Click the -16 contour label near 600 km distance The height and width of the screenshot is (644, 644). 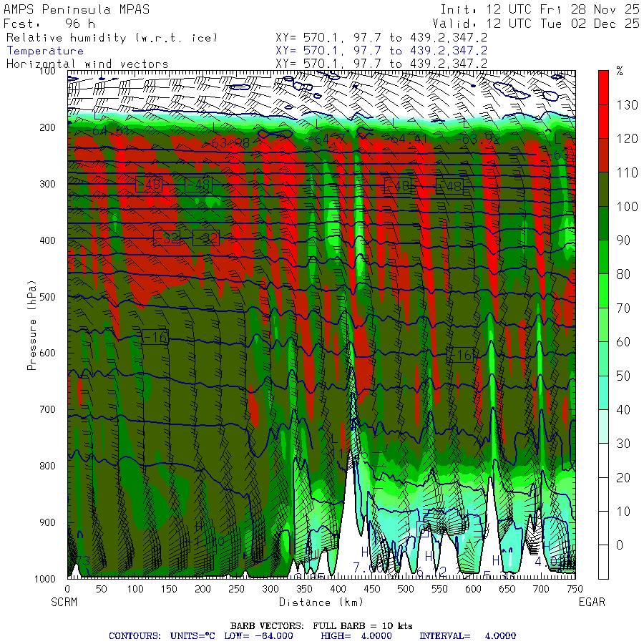click(x=460, y=355)
